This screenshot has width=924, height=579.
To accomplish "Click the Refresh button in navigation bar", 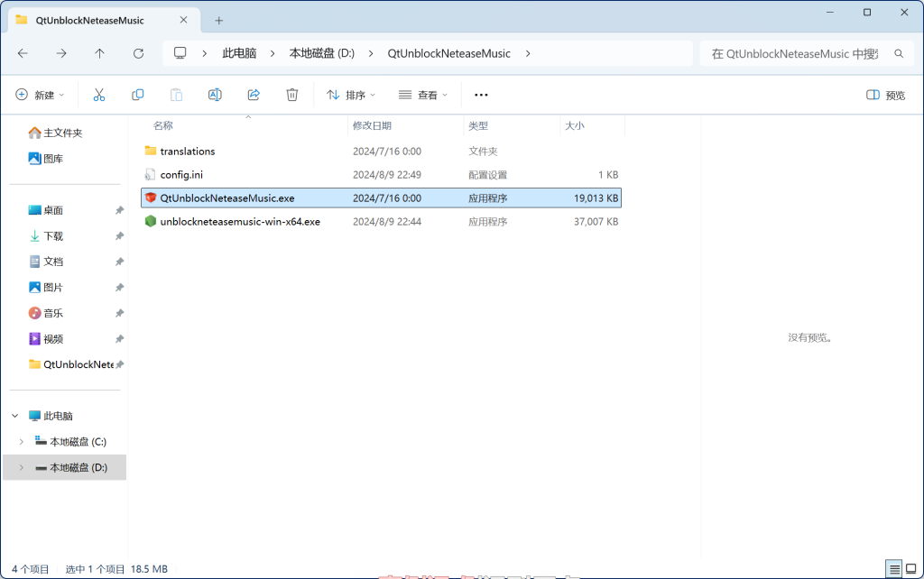I will click(x=138, y=53).
